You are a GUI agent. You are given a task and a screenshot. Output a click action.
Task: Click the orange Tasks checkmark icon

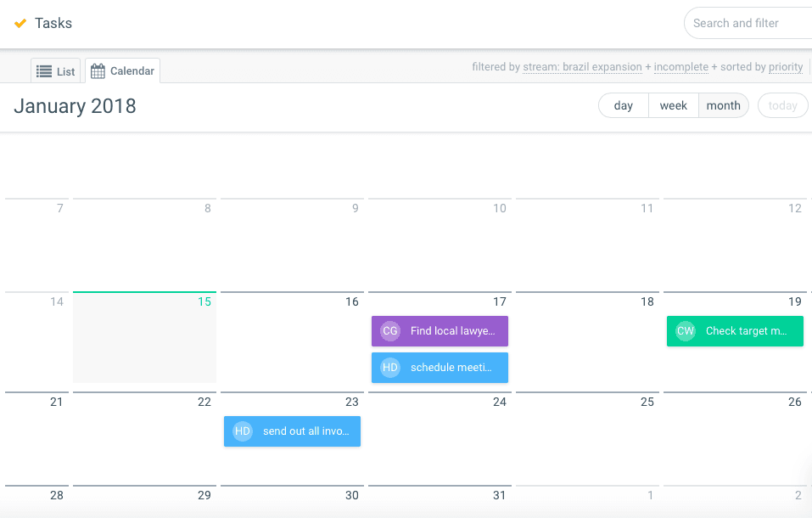pyautogui.click(x=20, y=23)
